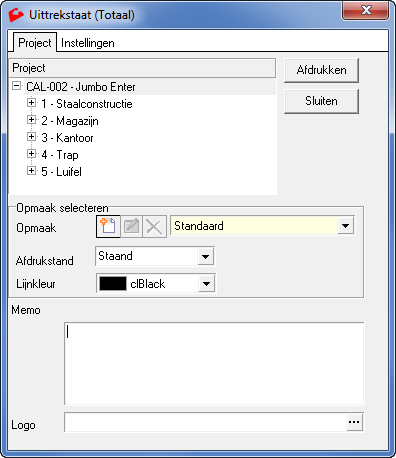Click inside the Memo text area
Screen dimensions: 396x458
tap(214, 363)
